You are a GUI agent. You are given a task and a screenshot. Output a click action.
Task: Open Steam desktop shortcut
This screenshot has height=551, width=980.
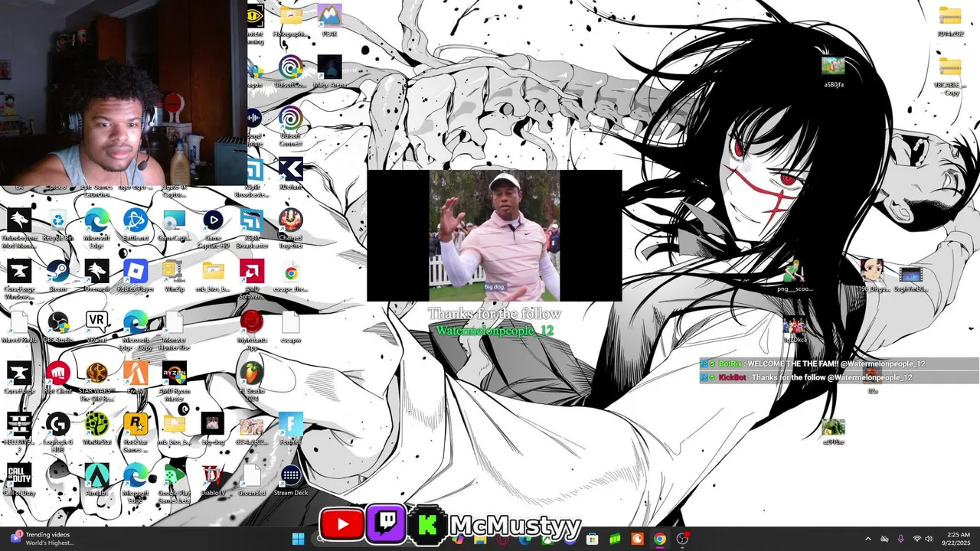[58, 276]
